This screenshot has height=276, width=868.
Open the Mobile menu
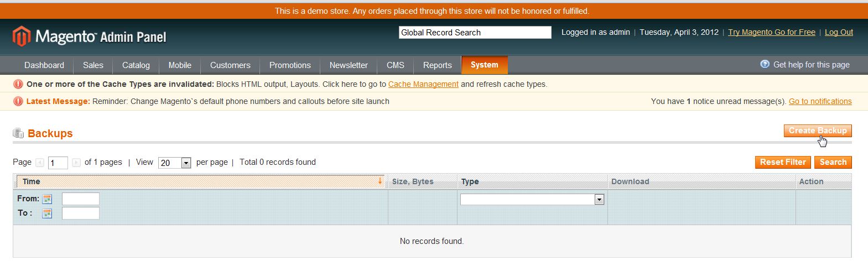click(x=180, y=65)
